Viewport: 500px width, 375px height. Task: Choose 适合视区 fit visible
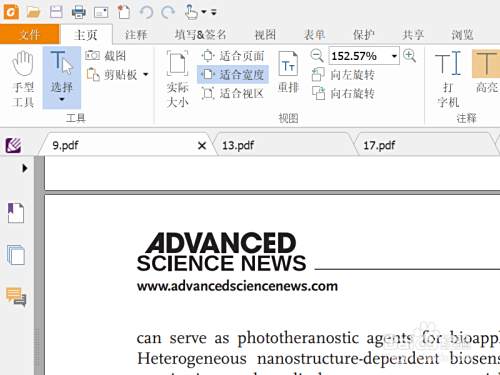[x=233, y=93]
